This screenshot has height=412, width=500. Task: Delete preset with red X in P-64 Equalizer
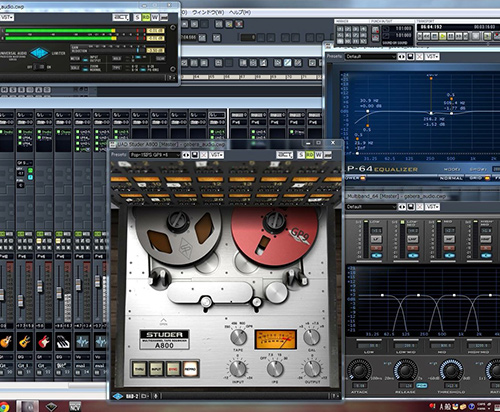pyautogui.click(x=419, y=57)
